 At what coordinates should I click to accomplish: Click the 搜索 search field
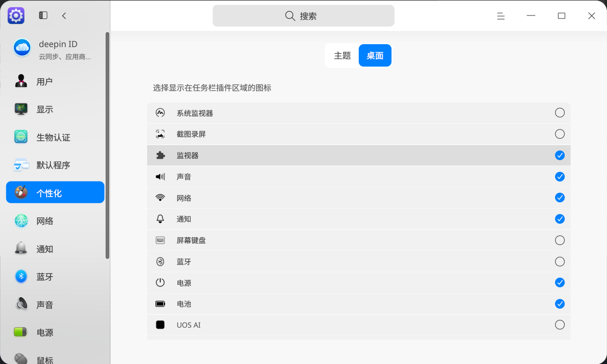303,16
